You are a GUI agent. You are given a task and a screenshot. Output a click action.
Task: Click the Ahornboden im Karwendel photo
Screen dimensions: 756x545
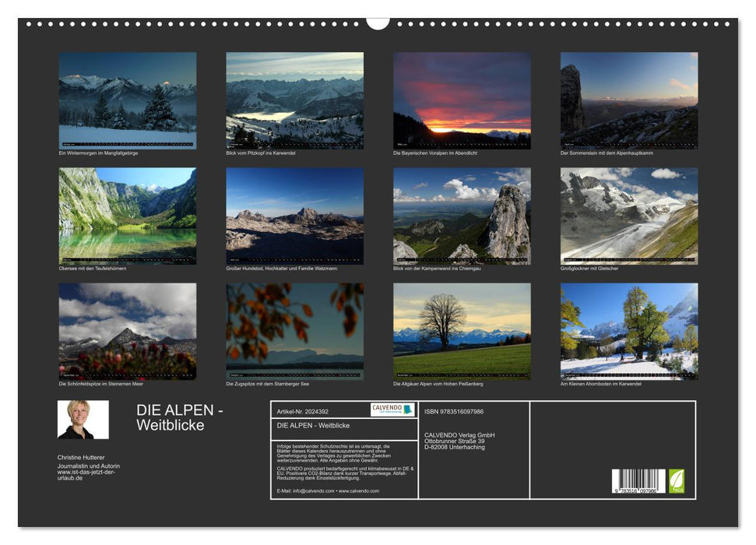627,331
